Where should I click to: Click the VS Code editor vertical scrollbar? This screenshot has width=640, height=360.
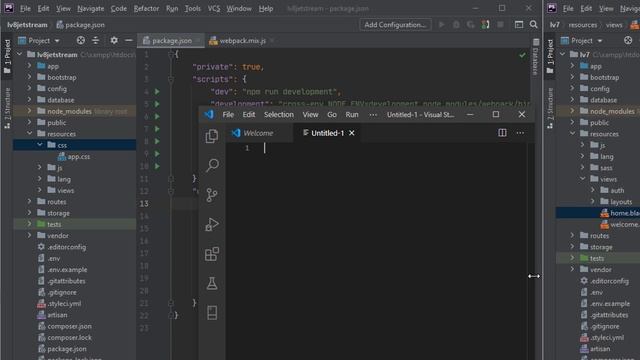[530, 251]
